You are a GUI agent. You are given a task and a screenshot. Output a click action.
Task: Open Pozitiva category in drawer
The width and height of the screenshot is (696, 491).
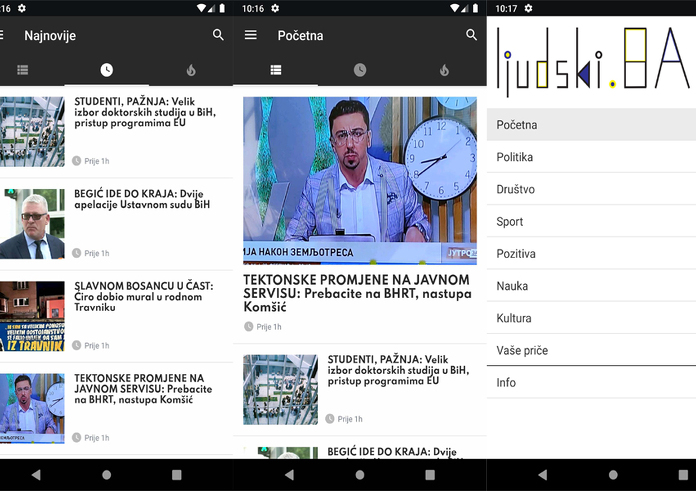coord(591,253)
